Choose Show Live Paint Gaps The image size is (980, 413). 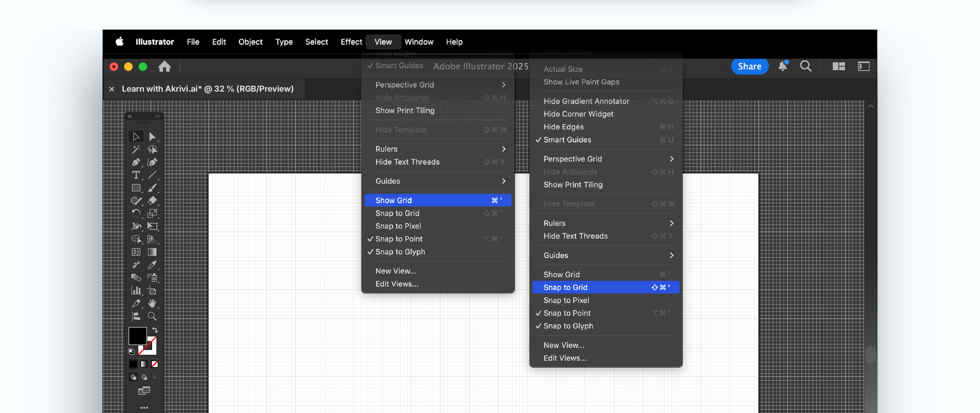point(606,82)
